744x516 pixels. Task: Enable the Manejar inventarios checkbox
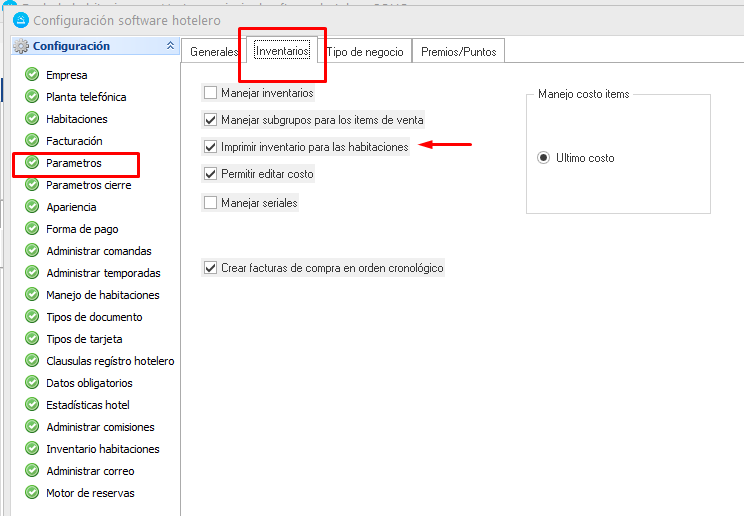(210, 93)
